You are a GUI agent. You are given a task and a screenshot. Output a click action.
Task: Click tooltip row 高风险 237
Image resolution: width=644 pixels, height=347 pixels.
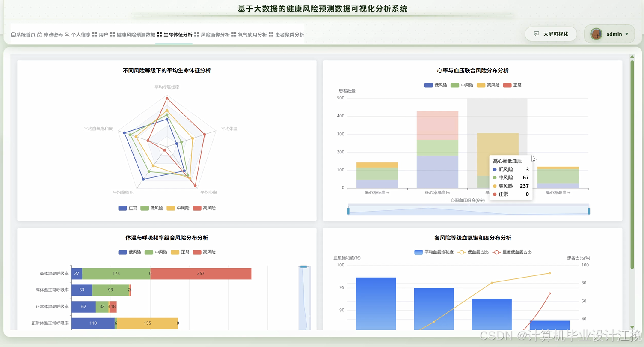point(511,186)
